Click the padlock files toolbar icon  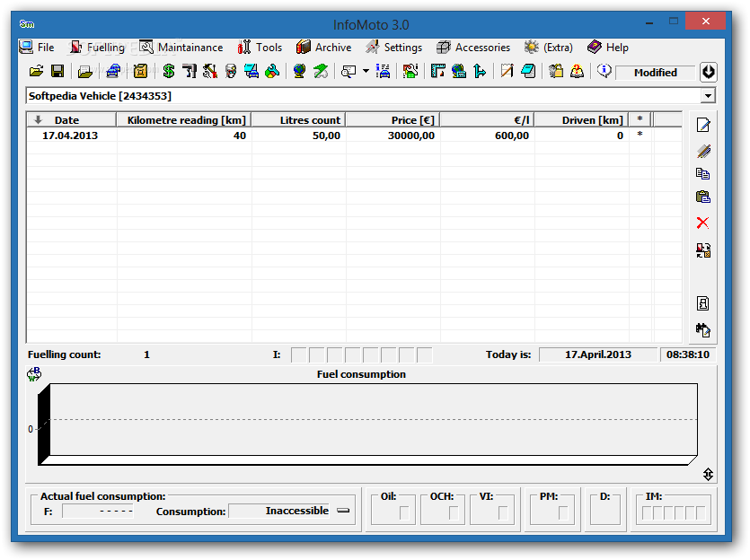click(556, 72)
